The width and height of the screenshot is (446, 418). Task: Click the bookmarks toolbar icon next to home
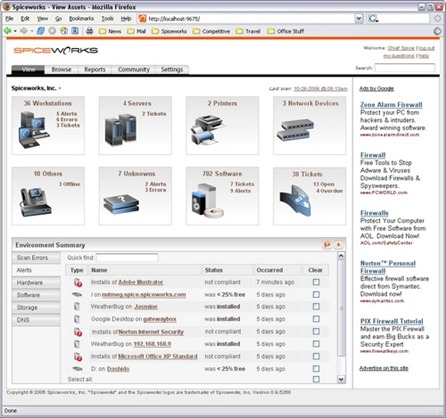click(x=75, y=31)
